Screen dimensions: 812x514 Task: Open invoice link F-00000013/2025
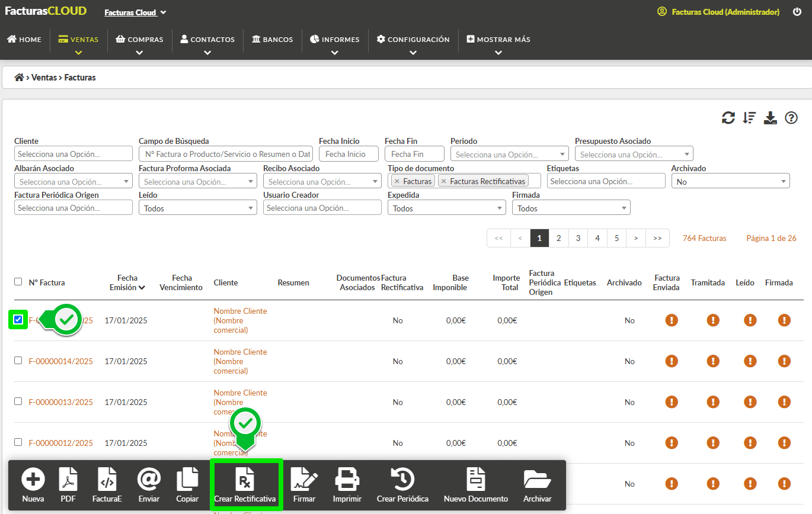click(x=61, y=402)
